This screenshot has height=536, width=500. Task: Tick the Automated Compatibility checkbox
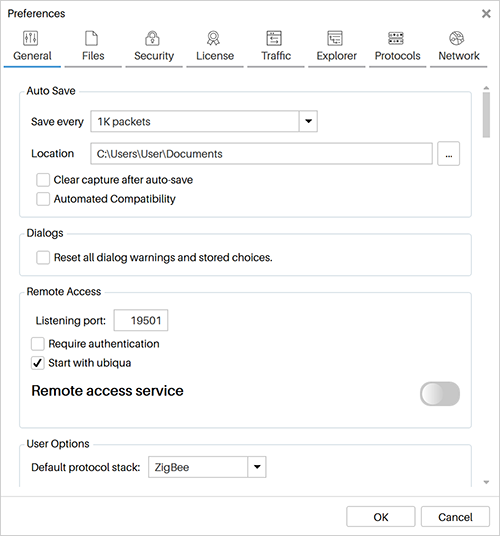[43, 199]
